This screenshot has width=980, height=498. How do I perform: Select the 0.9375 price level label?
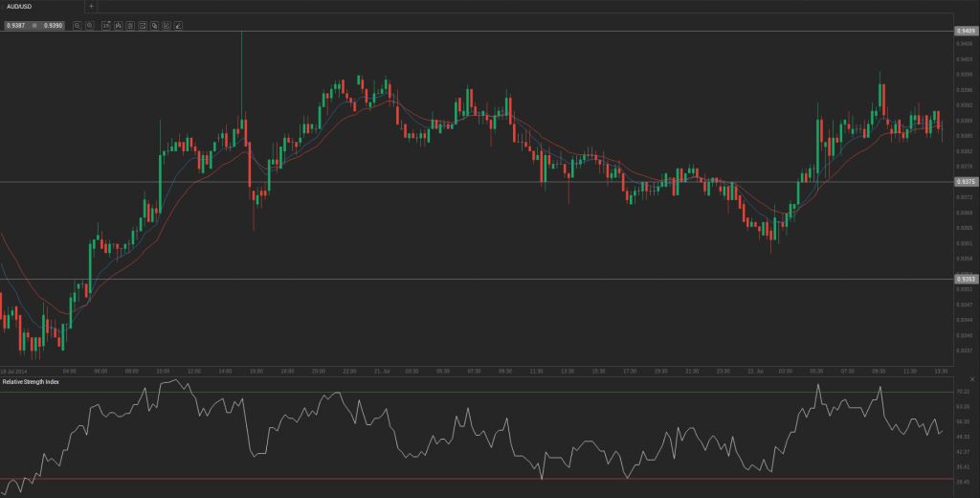[965, 181]
